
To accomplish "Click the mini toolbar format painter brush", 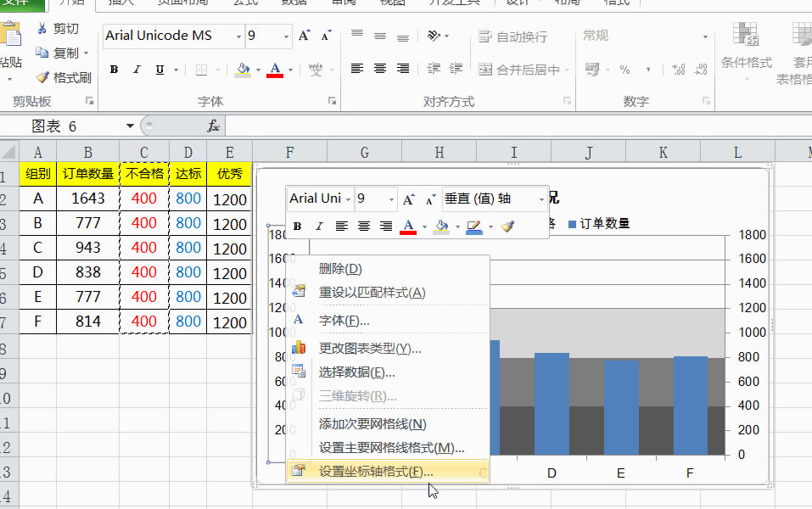I will [x=507, y=227].
